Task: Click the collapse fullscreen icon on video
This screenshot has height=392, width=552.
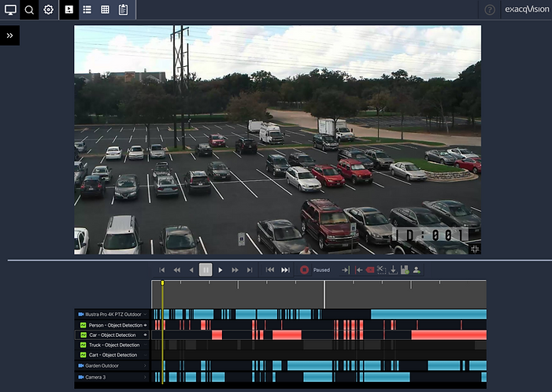Action: pyautogui.click(x=475, y=250)
